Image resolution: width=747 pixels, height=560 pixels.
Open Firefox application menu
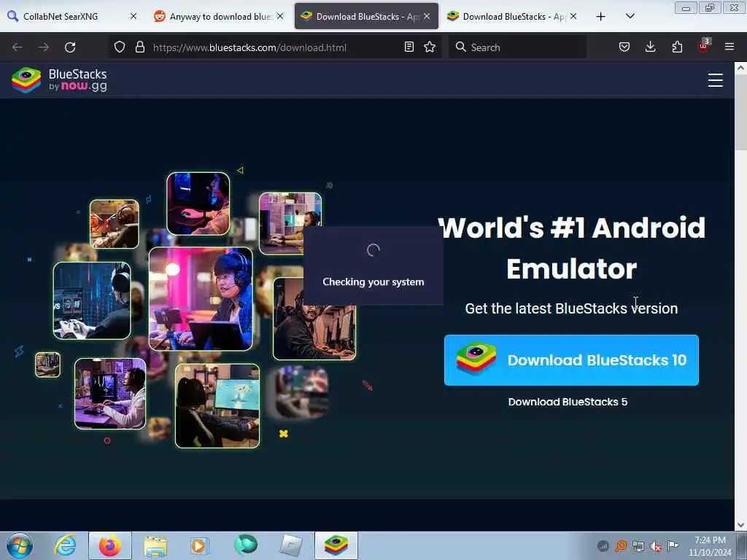pyautogui.click(x=729, y=47)
